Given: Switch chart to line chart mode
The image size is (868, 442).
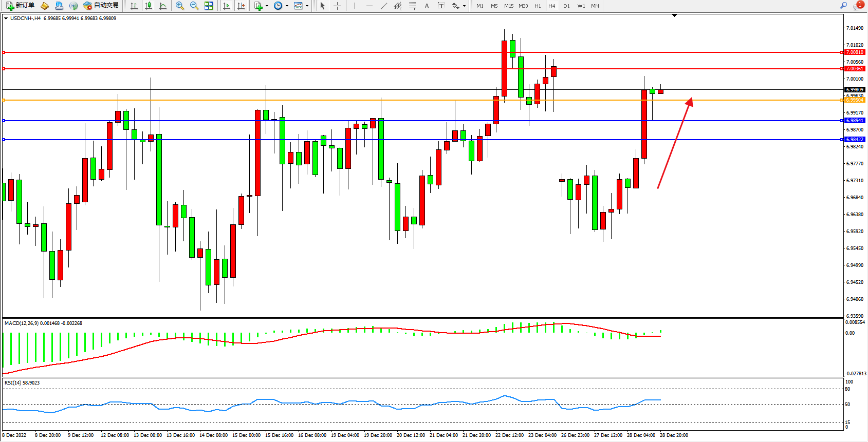Looking at the screenshot, I should click(163, 6).
